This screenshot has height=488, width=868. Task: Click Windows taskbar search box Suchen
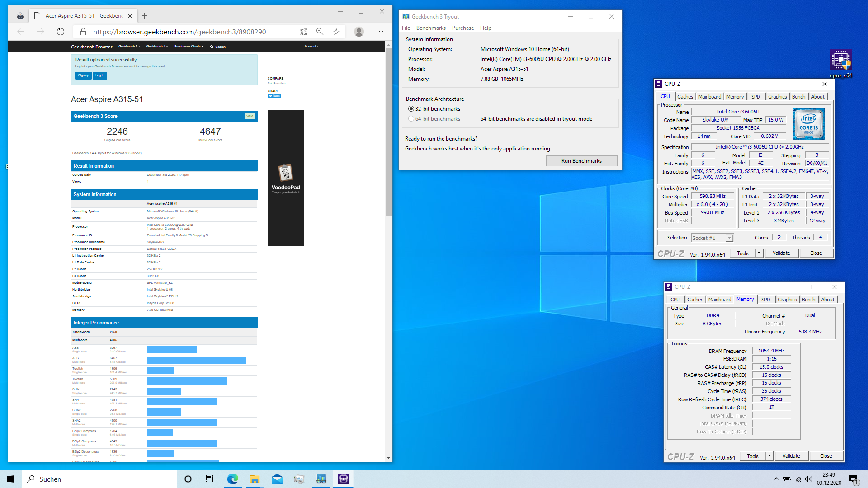pyautogui.click(x=99, y=479)
